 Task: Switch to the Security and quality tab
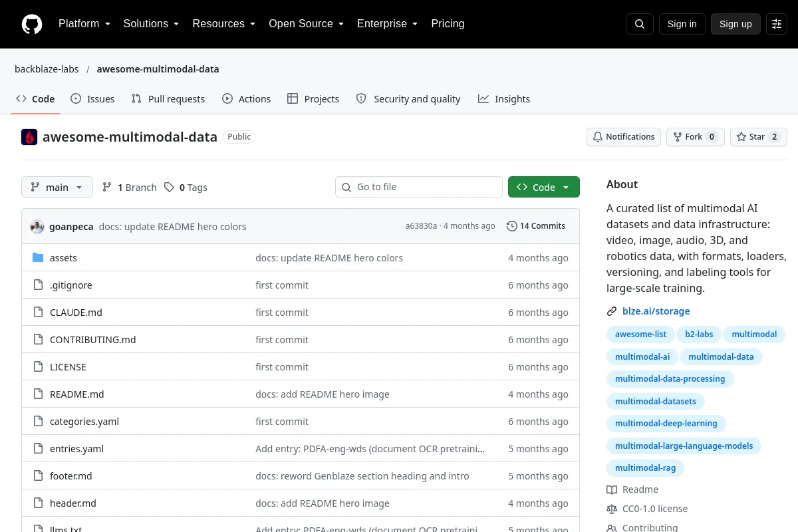point(408,99)
